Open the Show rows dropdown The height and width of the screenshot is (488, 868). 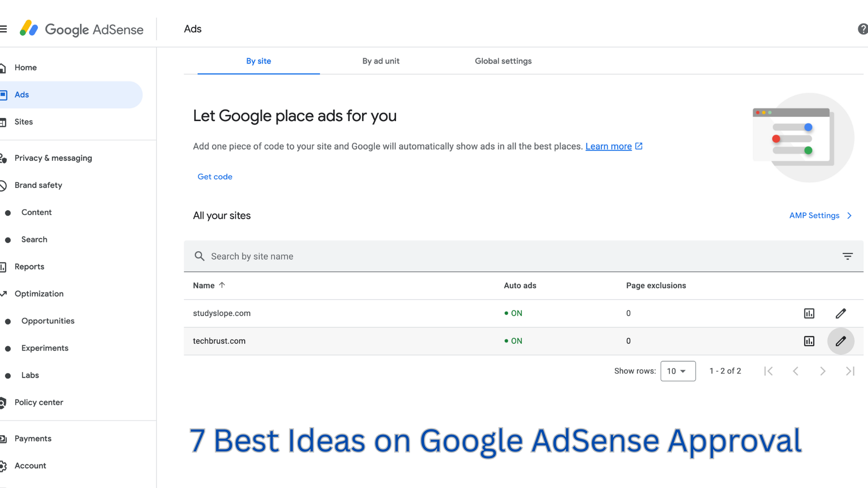[x=678, y=371]
